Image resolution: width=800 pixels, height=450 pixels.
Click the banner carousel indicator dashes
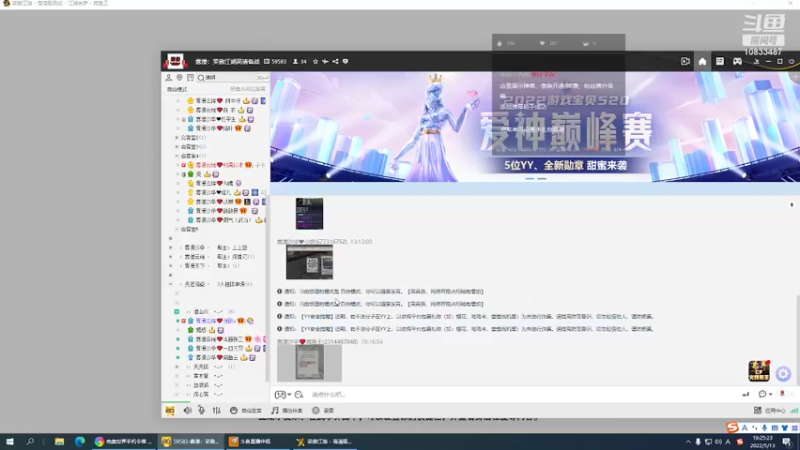click(x=536, y=179)
